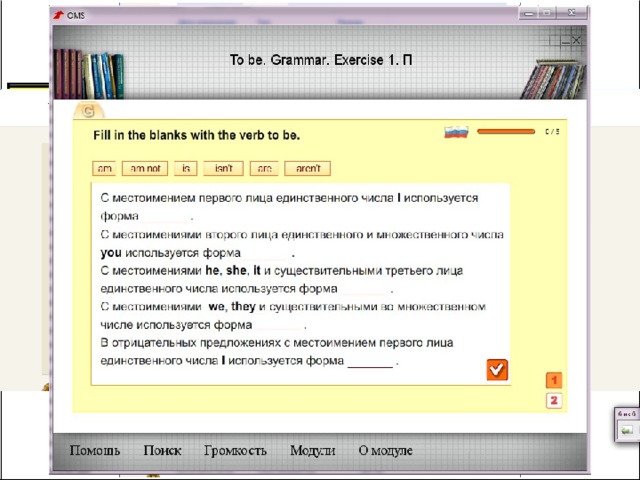Viewport: 640px width, 480px height.
Task: Click the blank for we, they sentence
Action: coord(280,325)
